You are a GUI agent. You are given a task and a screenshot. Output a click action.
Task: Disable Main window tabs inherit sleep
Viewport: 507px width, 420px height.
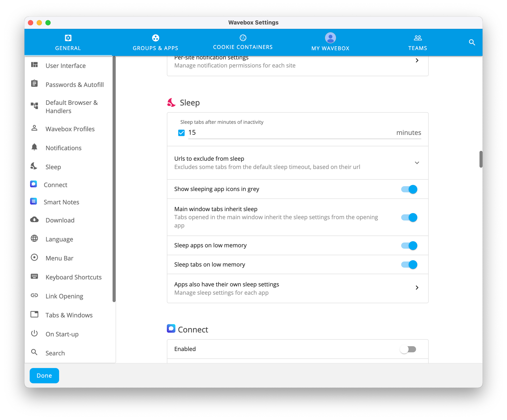[409, 217]
